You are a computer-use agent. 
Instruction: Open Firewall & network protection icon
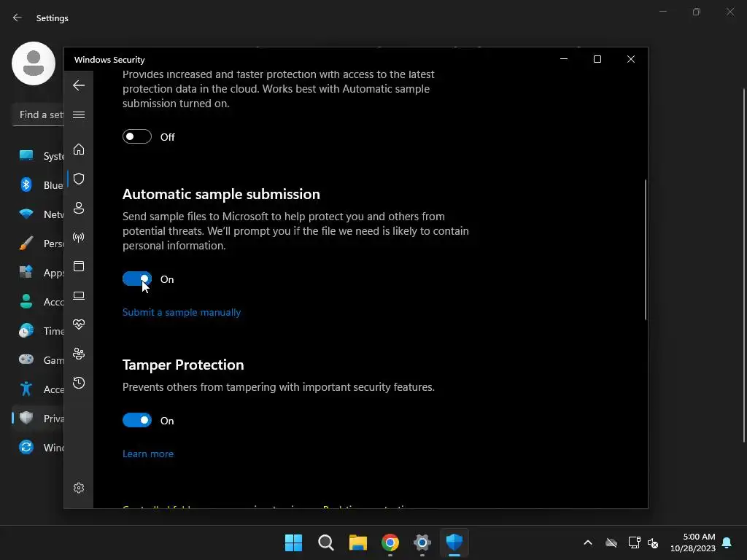tap(79, 237)
